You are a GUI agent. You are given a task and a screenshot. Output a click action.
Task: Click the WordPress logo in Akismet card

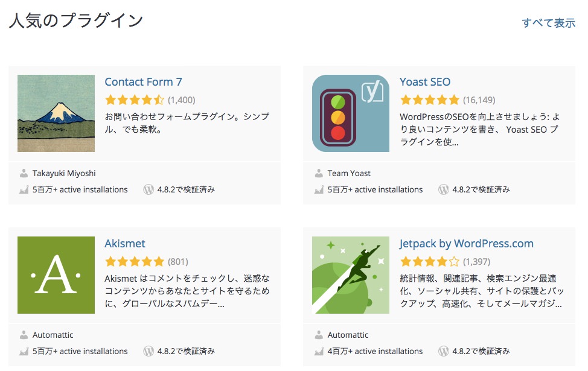pos(149,351)
